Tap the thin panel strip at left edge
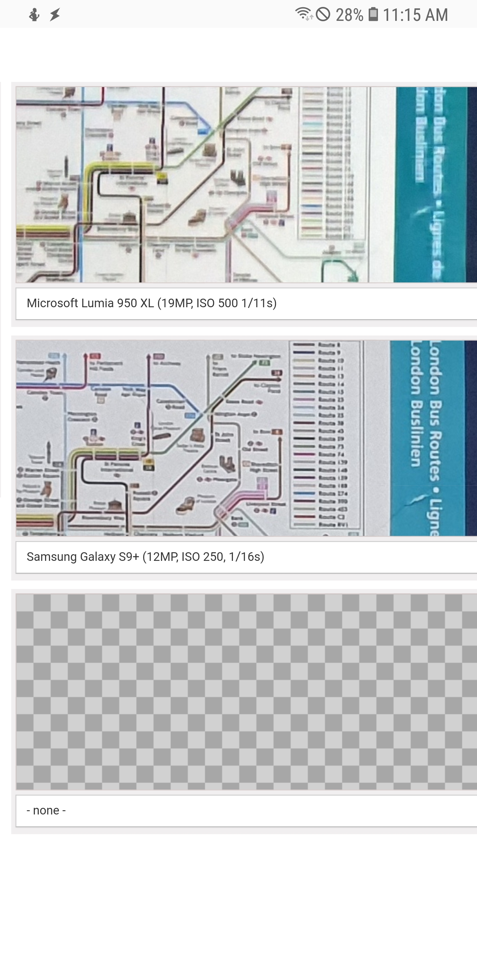This screenshot has width=477, height=980. [1, 289]
